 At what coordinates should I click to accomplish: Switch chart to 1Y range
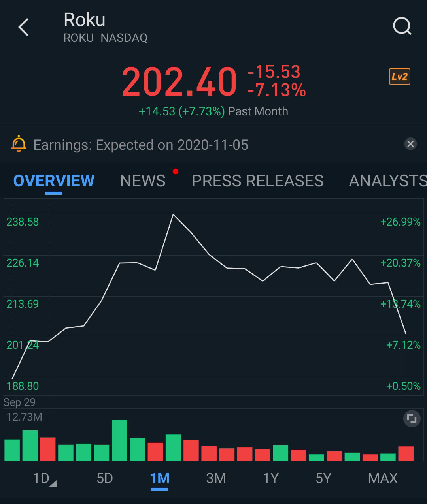pyautogui.click(x=271, y=478)
